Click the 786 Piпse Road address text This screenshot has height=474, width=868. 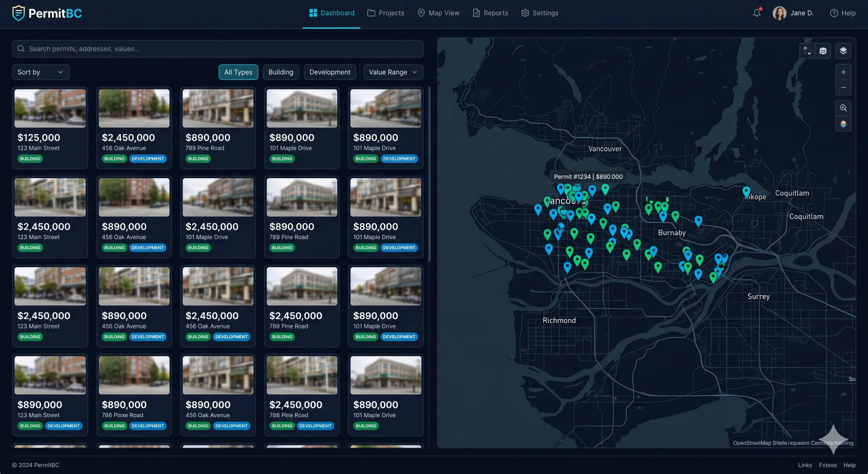pyautogui.click(x=122, y=415)
